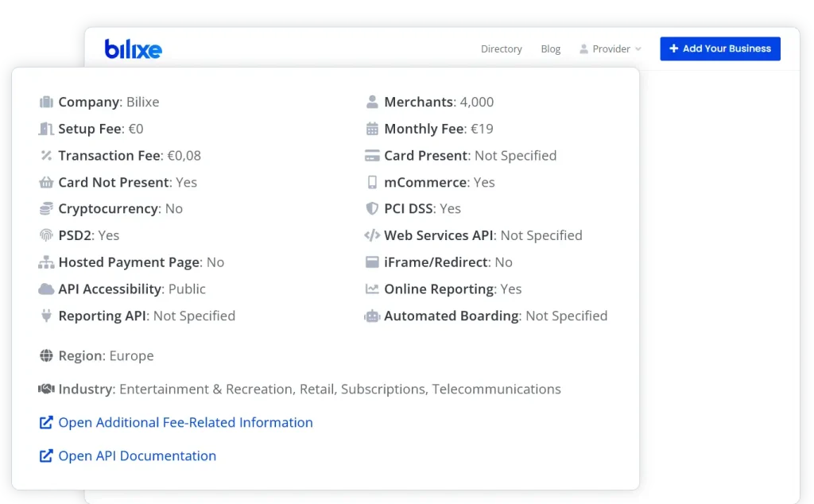Click the user icon in Provider menu

coord(583,48)
